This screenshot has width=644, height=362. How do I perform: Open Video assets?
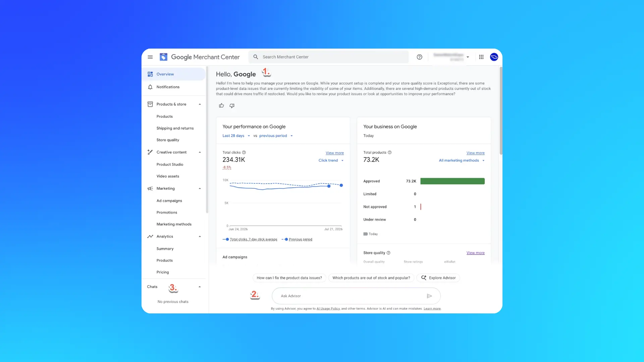168,176
